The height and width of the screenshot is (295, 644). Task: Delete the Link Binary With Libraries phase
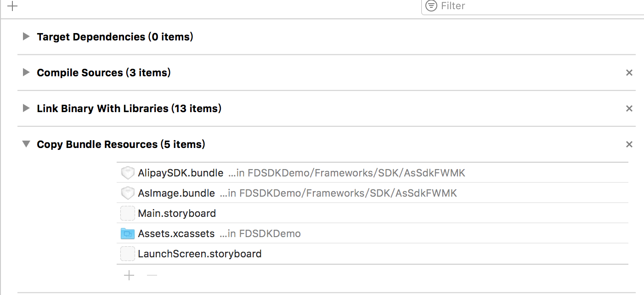pos(629,108)
